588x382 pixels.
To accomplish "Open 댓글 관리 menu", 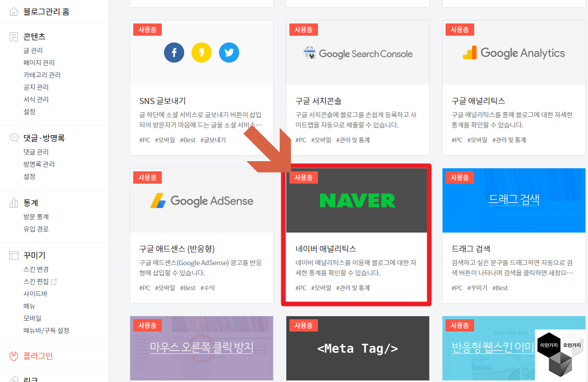I will coord(36,152).
